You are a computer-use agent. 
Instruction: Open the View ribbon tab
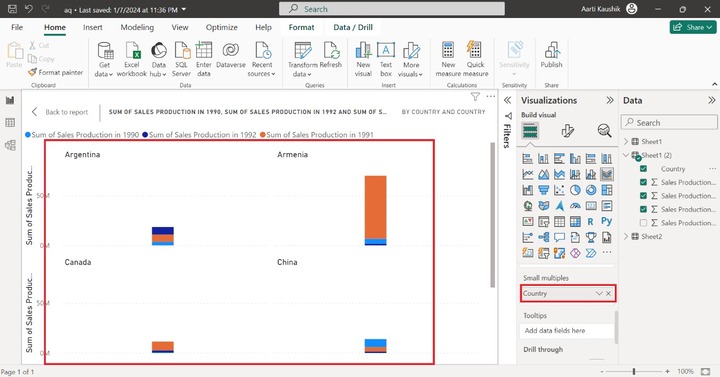point(180,27)
